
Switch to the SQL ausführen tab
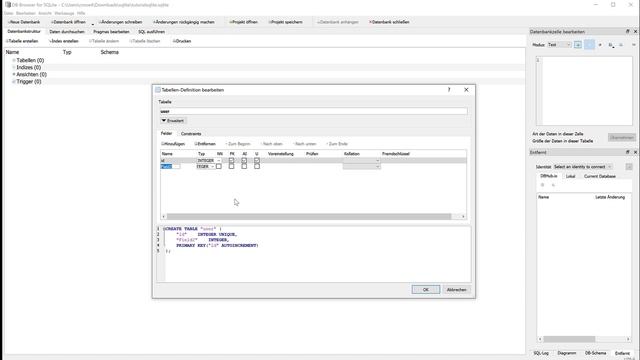(x=151, y=31)
